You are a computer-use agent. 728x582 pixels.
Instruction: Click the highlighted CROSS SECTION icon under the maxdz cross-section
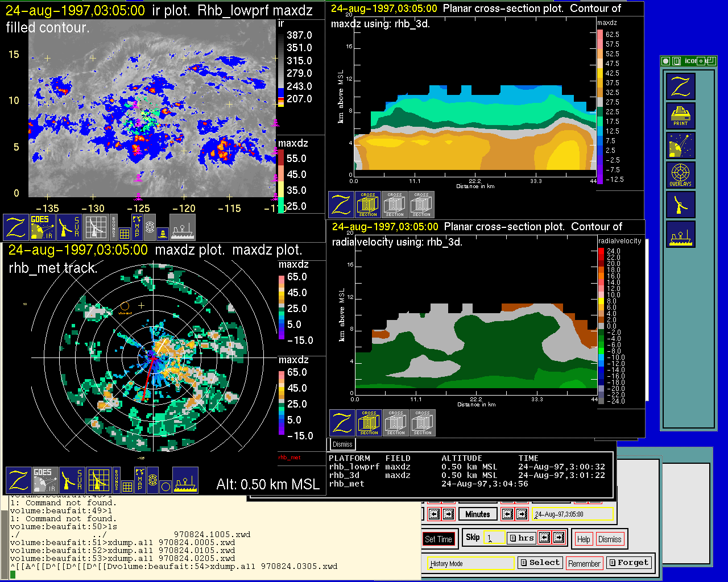point(368,205)
